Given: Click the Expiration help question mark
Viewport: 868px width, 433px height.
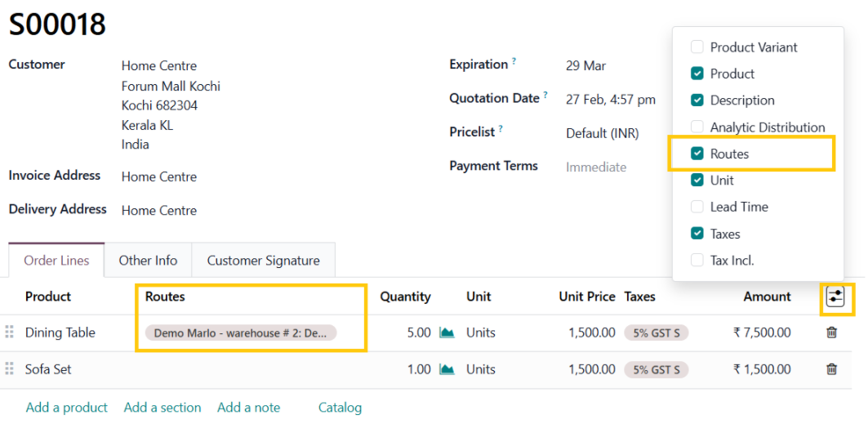Looking at the screenshot, I should tap(514, 62).
